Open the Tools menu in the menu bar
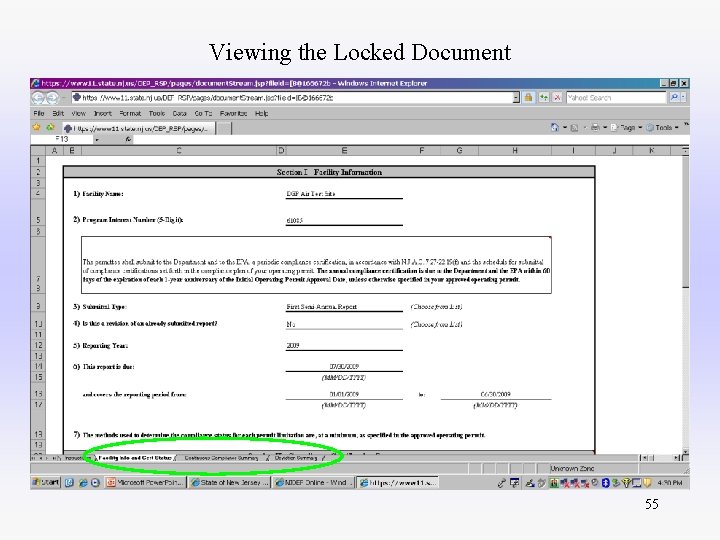 tap(157, 113)
